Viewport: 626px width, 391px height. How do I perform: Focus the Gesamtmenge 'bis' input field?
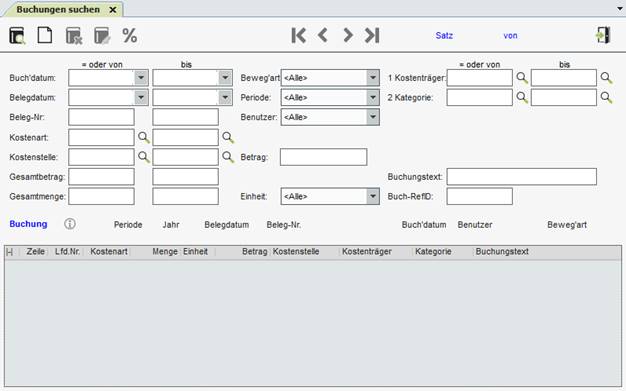[186, 196]
